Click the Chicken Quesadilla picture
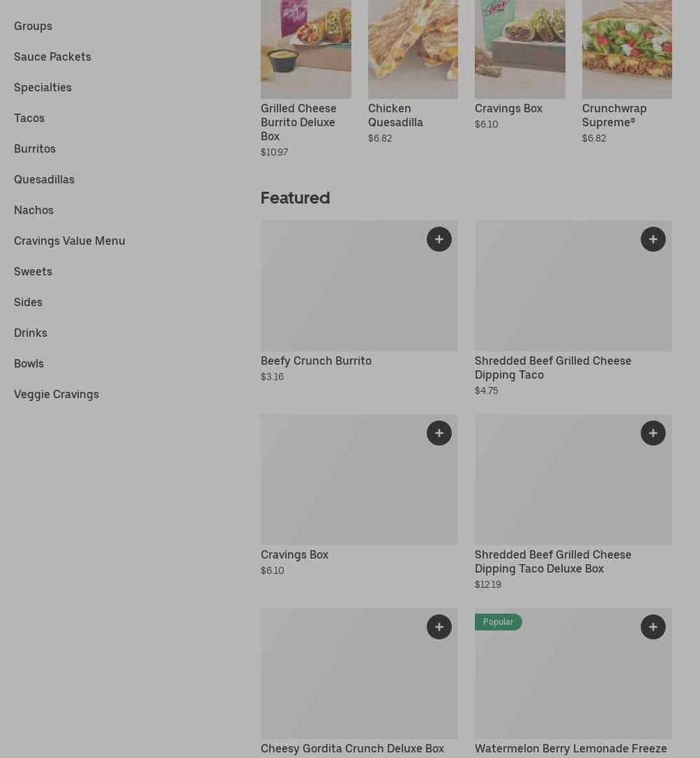This screenshot has height=758, width=700. [413, 49]
